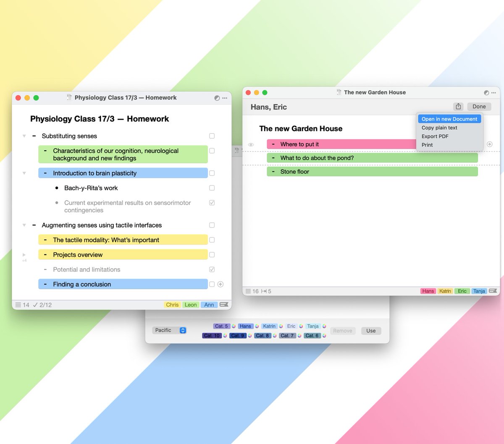Uncheck Current experimental results checkbox
The width and height of the screenshot is (504, 444).
(212, 203)
